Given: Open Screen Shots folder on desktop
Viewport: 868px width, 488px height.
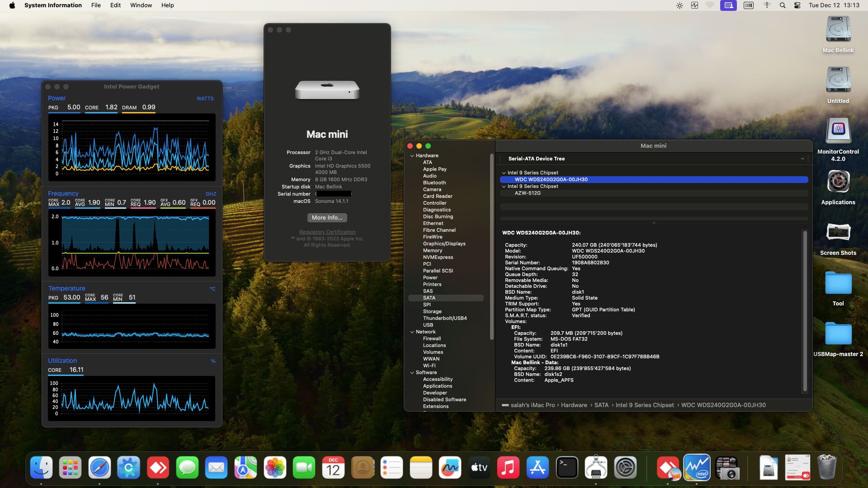Looking at the screenshot, I should click(838, 232).
